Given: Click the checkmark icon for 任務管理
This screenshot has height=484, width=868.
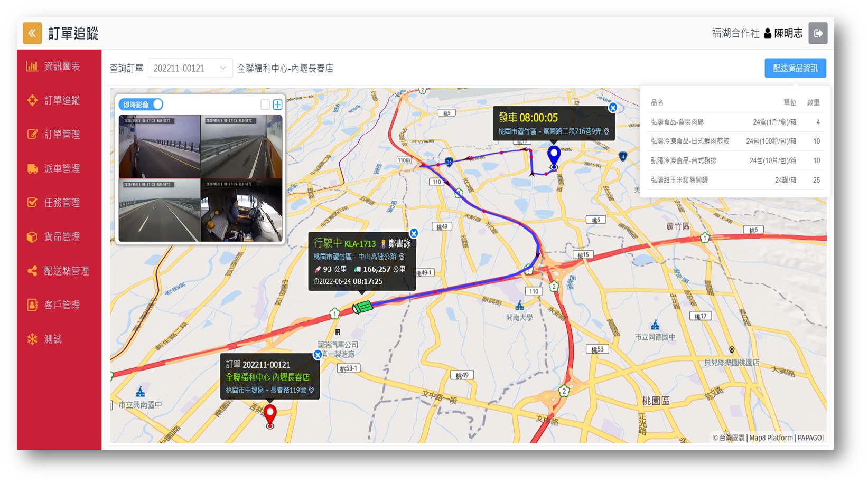Looking at the screenshot, I should [32, 202].
